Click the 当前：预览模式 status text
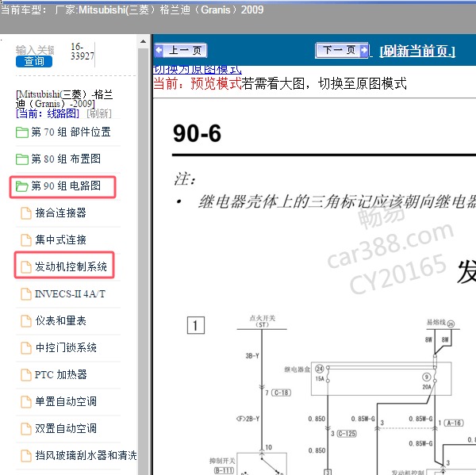The image size is (476, 475). pos(198,83)
